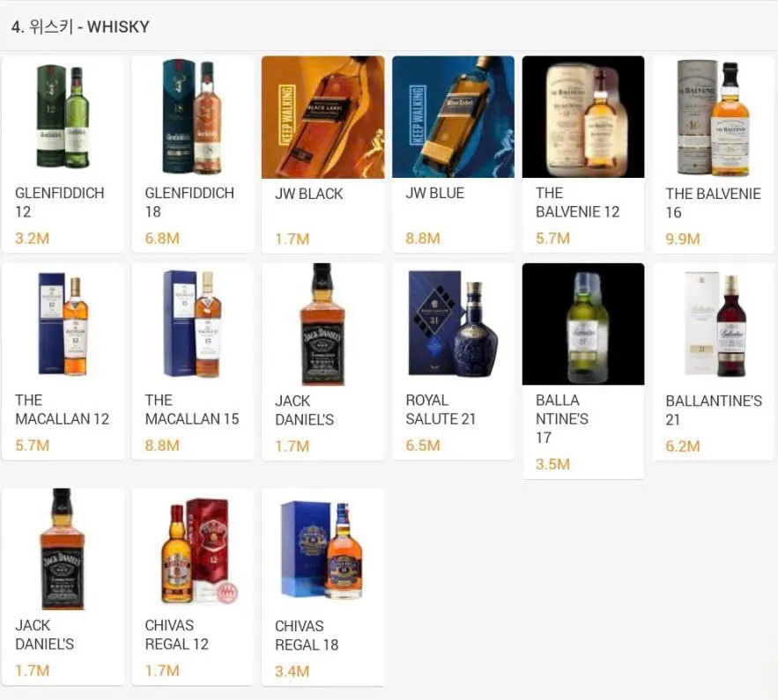Select the Glenfiddich 18 product photo
This screenshot has width=778, height=700.
pyautogui.click(x=192, y=117)
